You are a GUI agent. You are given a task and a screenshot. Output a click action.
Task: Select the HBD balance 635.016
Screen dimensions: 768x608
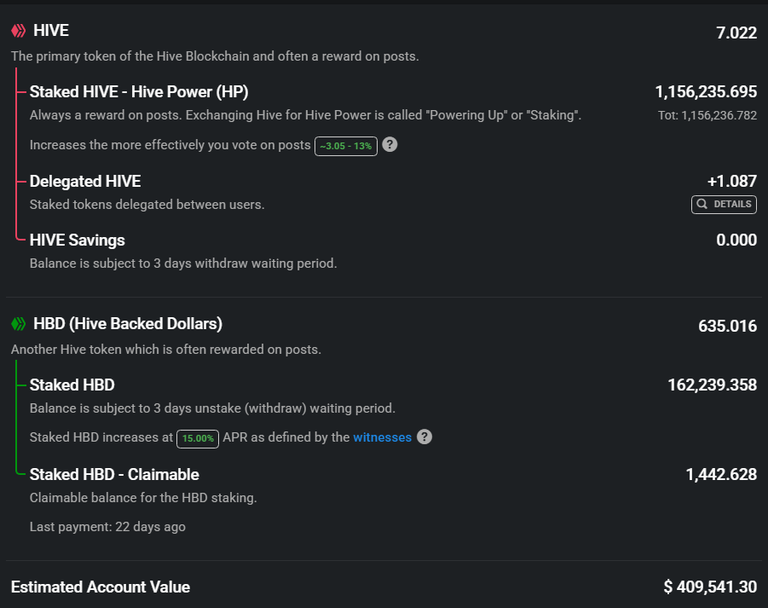[727, 326]
